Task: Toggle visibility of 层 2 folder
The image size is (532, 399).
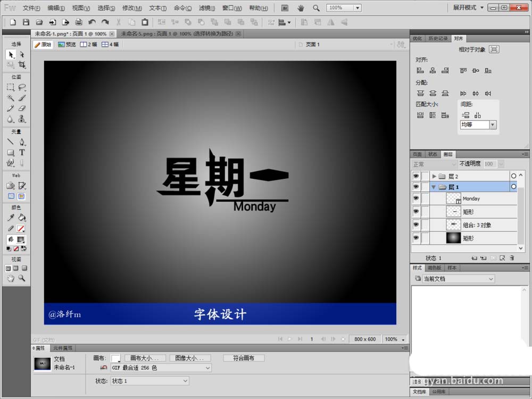Action: click(x=416, y=176)
